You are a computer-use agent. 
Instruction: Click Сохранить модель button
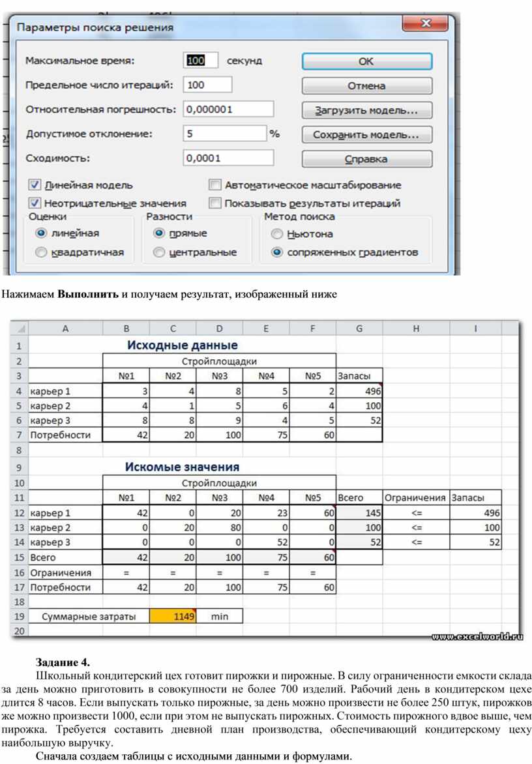(x=366, y=135)
